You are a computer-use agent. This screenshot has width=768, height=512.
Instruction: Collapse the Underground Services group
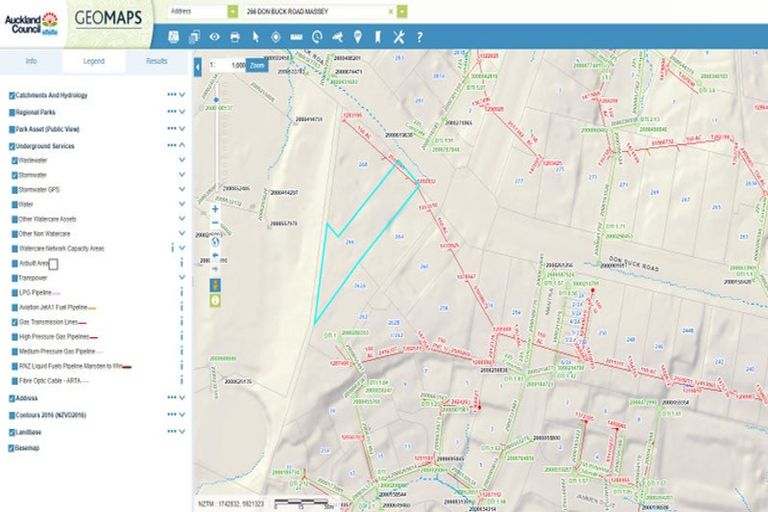182,146
